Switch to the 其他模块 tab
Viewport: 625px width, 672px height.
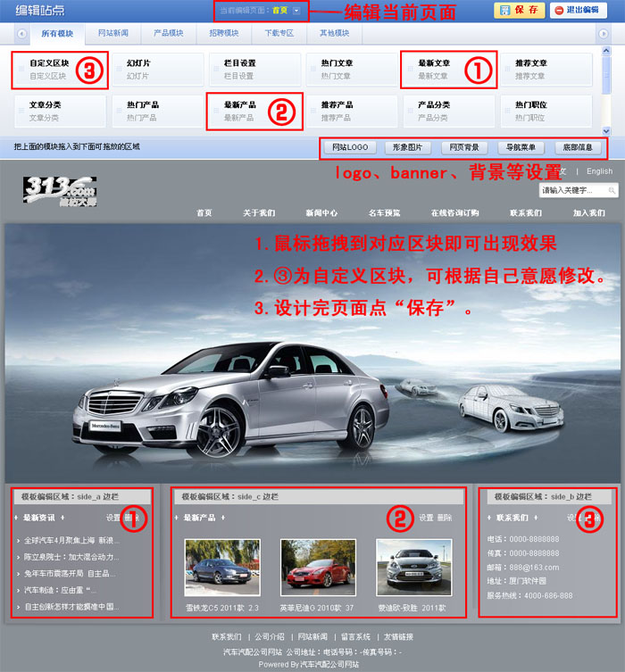[x=334, y=33]
